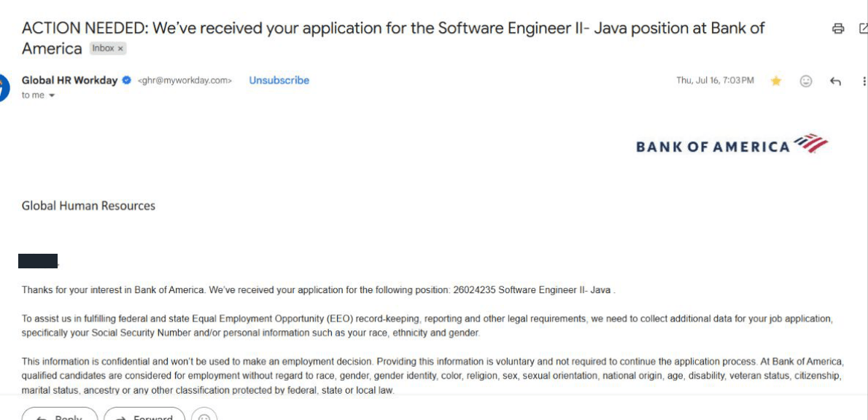Reply using the arrow icon beside the star
This screenshot has width=868, height=420.
835,82
